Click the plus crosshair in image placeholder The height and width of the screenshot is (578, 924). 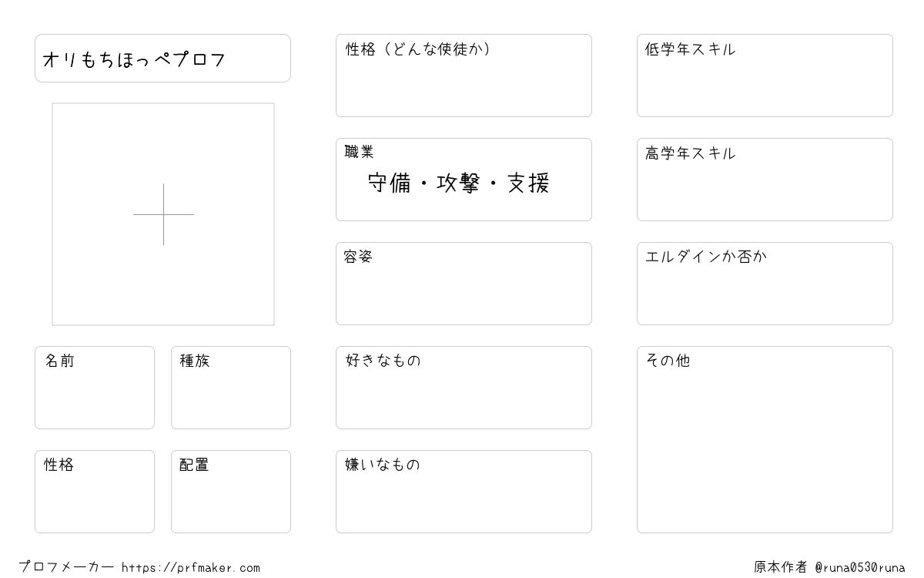[x=163, y=214]
